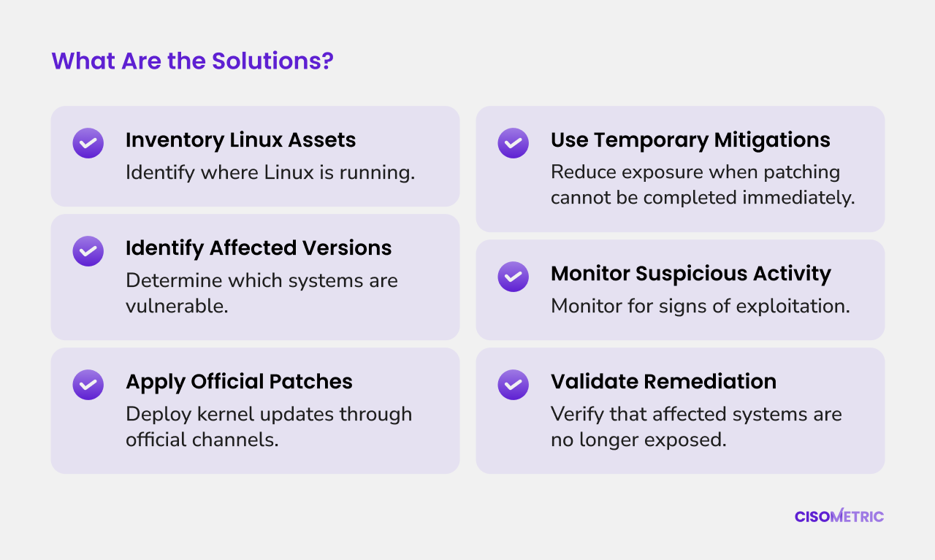This screenshot has height=560, width=935.
Task: Click the checkmark icon beside Validate Remediation
Action: (x=513, y=385)
